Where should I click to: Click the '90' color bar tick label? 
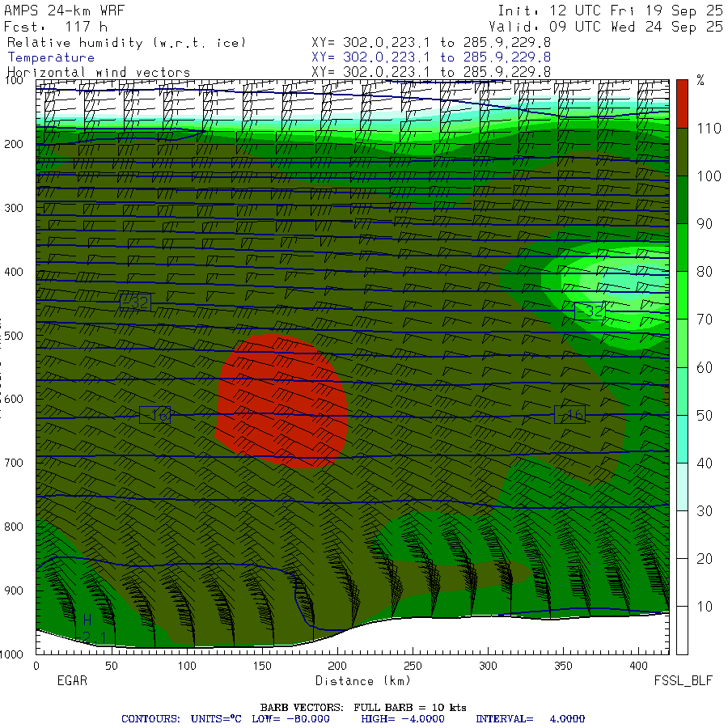tap(705, 224)
